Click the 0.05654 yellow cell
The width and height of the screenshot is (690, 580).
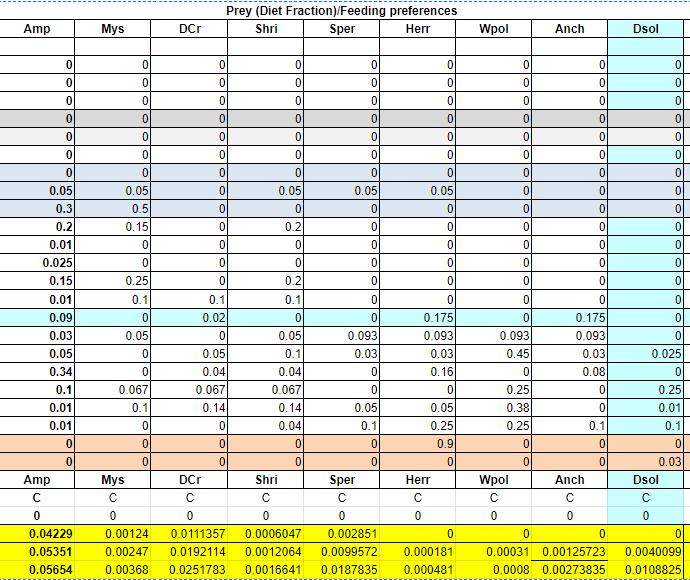37,570
